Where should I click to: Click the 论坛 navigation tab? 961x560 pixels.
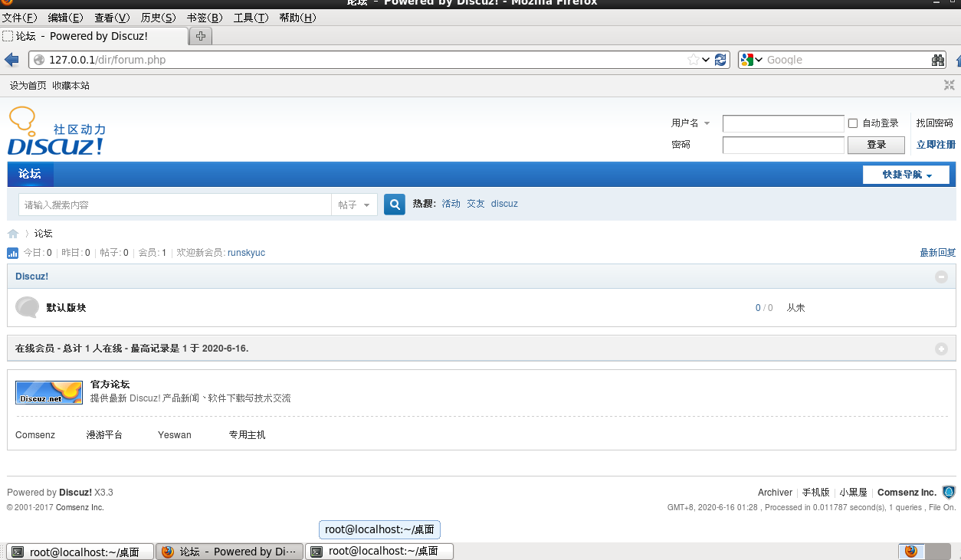(x=30, y=174)
